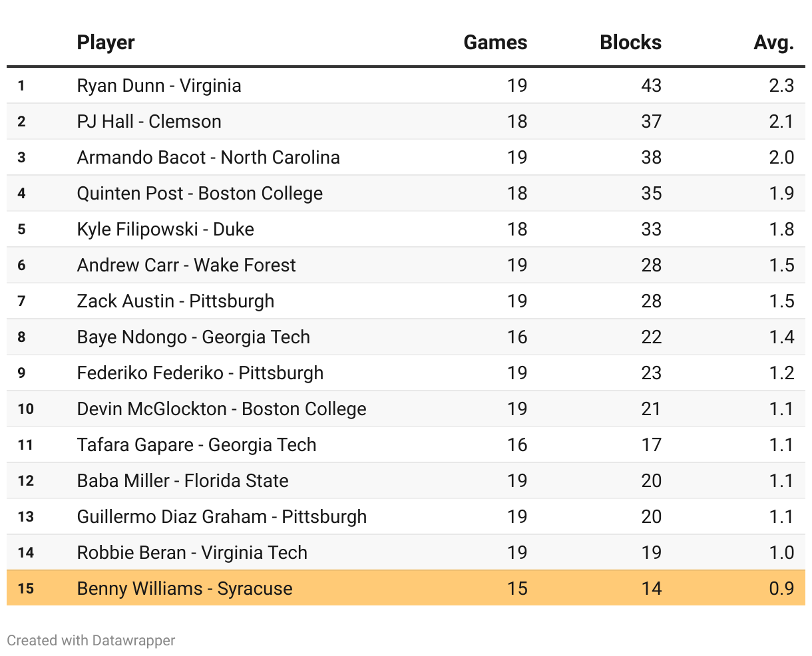The height and width of the screenshot is (656, 812).
Task: Click Devin McGlockton - Boston College name
Action: (x=222, y=409)
